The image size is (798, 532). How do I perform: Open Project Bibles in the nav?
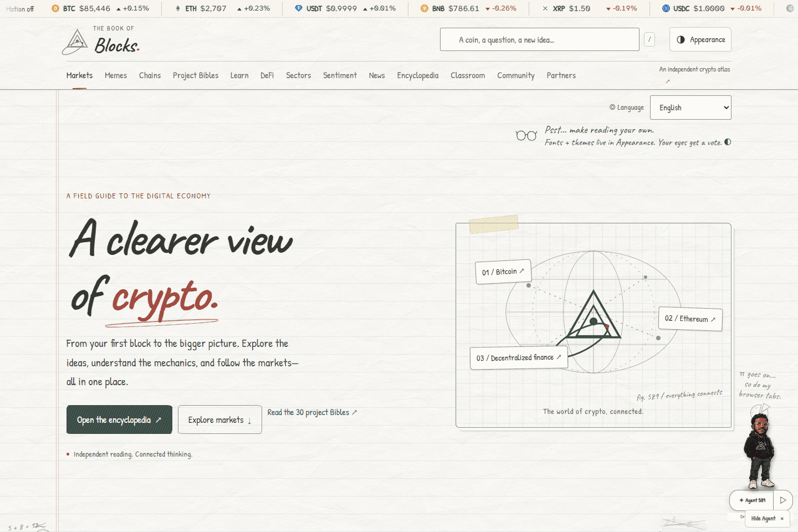tap(196, 75)
